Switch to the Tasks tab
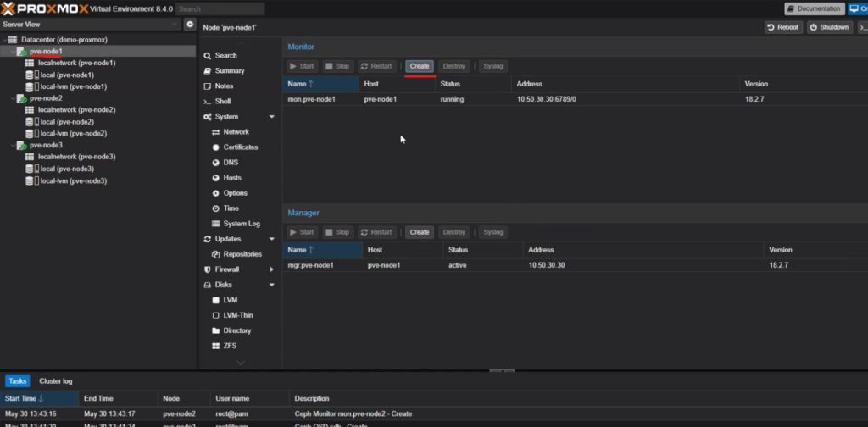 [x=18, y=381]
